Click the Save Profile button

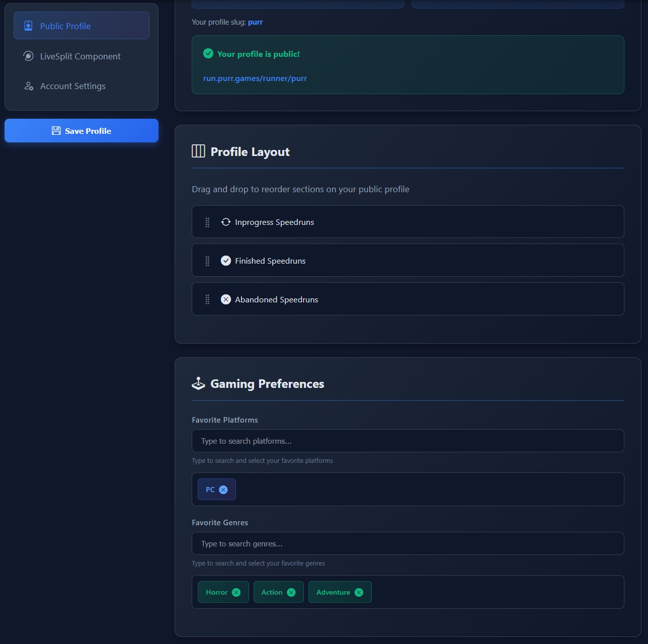pyautogui.click(x=82, y=131)
